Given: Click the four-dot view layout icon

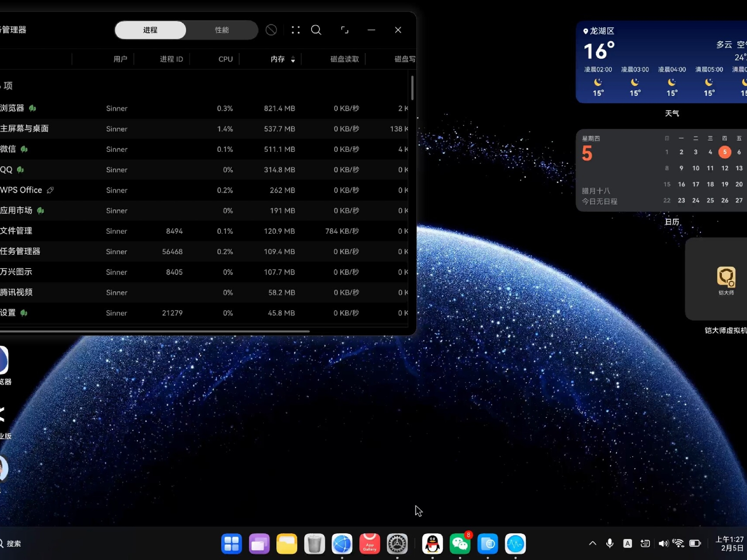Looking at the screenshot, I should pyautogui.click(x=296, y=30).
